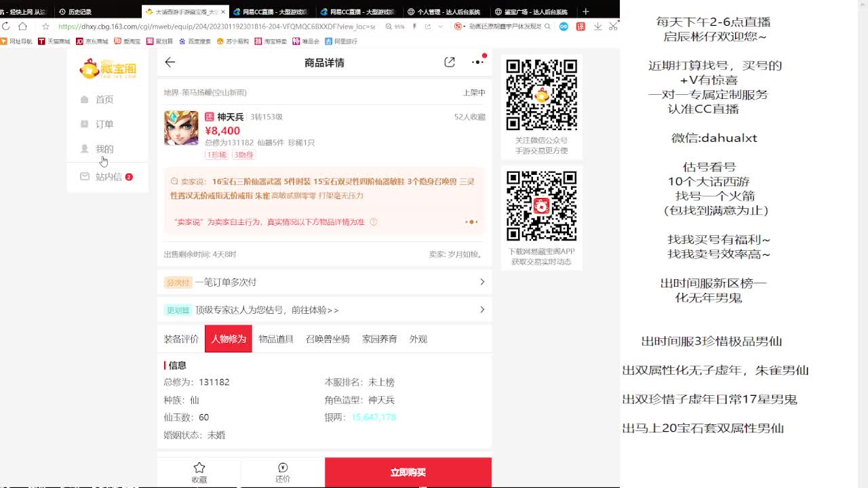Viewport: 868px width, 488px height.
Task: Click the bookmark star in the address bar
Action: [45, 26]
